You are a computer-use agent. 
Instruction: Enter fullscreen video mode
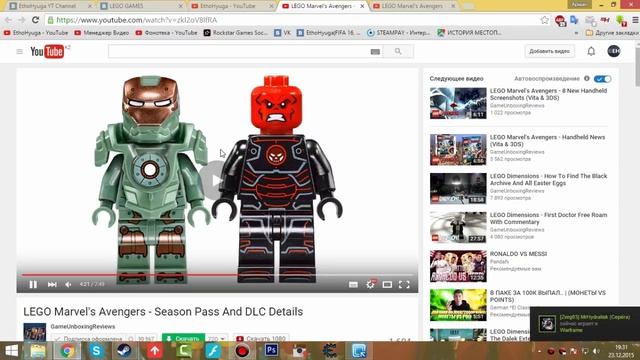(x=404, y=284)
